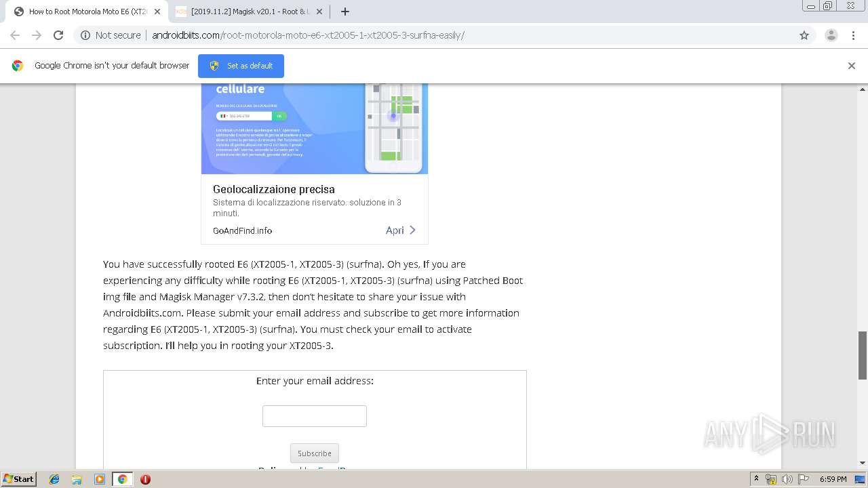This screenshot has width=868, height=488.
Task: Open the red Opera icon in the taskbar
Action: tap(145, 479)
